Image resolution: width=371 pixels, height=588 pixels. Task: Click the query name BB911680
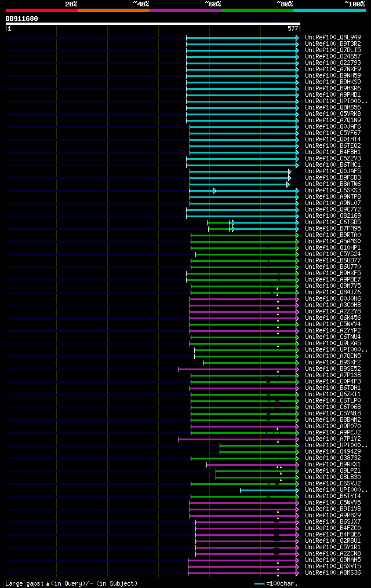(22, 19)
